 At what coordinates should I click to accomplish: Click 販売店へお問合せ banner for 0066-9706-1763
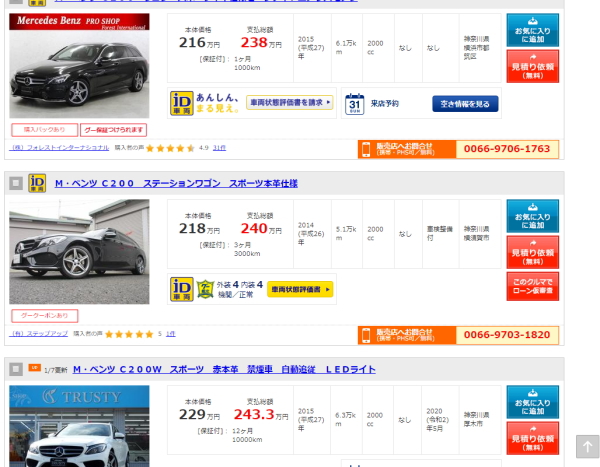click(407, 149)
